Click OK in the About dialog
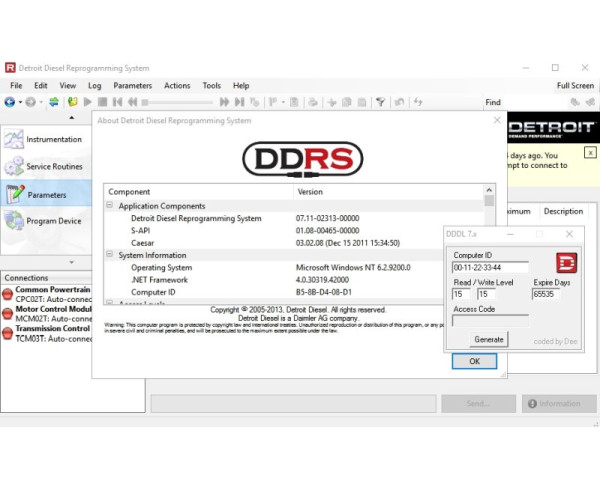The height and width of the screenshot is (489, 600). click(x=474, y=361)
